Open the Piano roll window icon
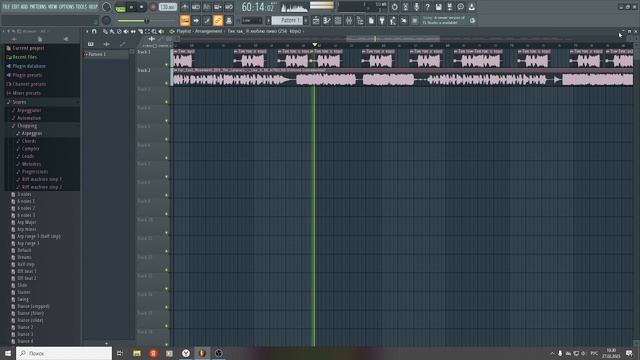 click(327, 20)
